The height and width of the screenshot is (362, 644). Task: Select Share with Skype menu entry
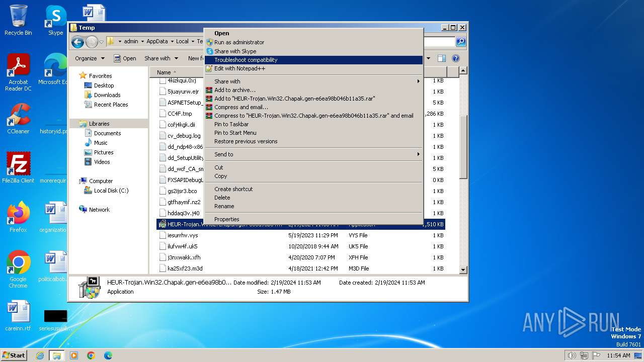(x=313, y=51)
